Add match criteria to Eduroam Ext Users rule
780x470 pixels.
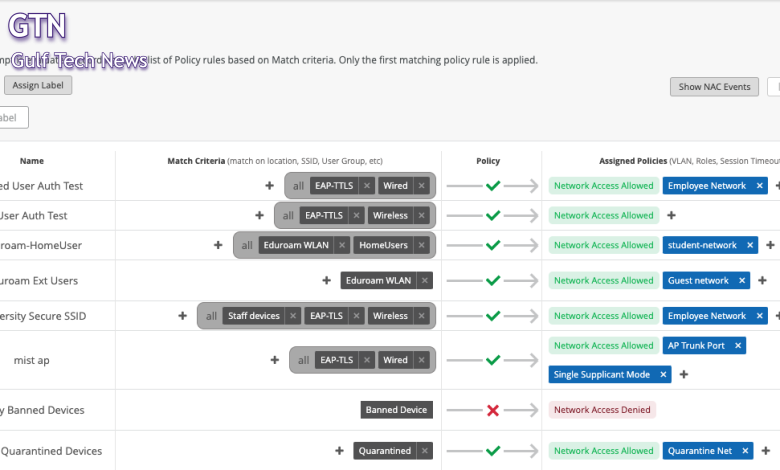326,281
